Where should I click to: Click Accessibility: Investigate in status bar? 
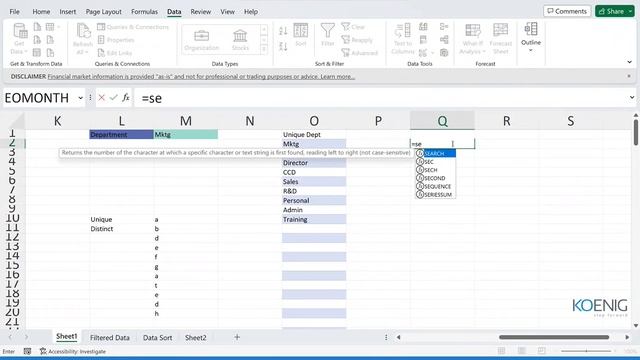pos(73,351)
